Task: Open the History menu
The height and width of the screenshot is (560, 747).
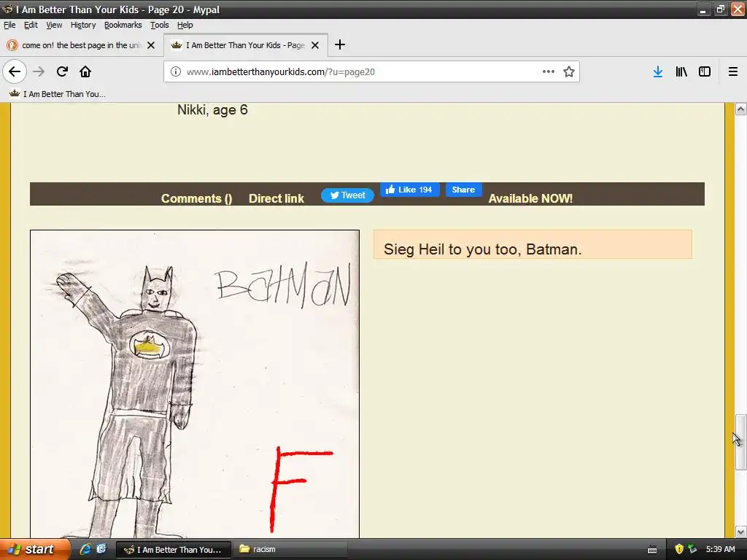Action: click(83, 25)
